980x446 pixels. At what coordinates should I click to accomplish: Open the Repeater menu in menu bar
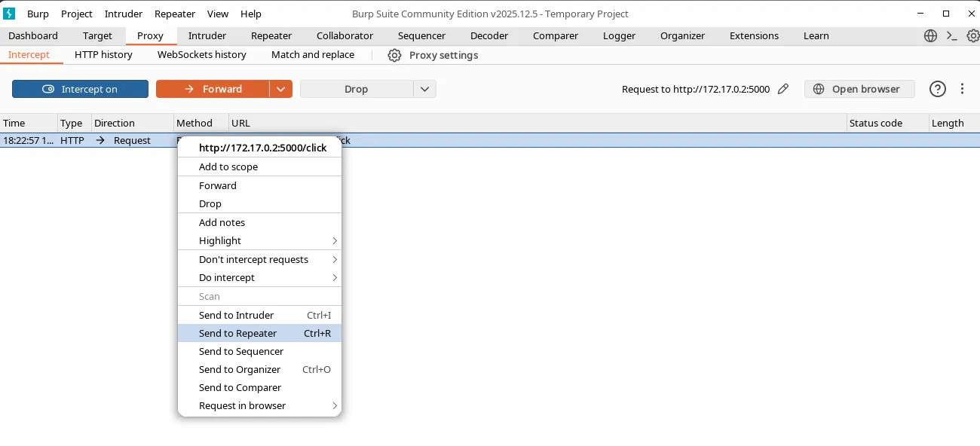[175, 14]
